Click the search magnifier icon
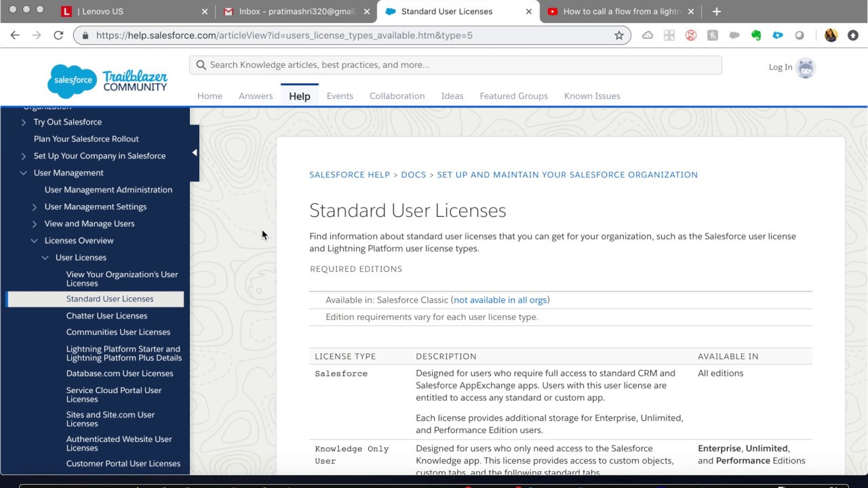Screen dimensions: 868x488 coord(201,65)
